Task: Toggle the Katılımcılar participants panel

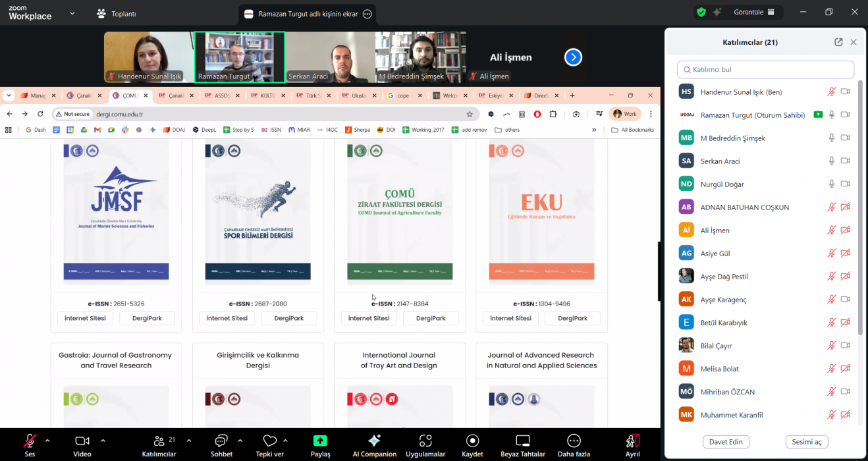Action: 159,441
